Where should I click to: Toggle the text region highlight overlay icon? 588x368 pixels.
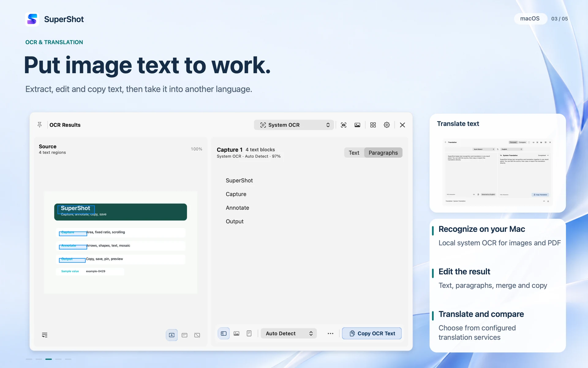[x=172, y=335]
